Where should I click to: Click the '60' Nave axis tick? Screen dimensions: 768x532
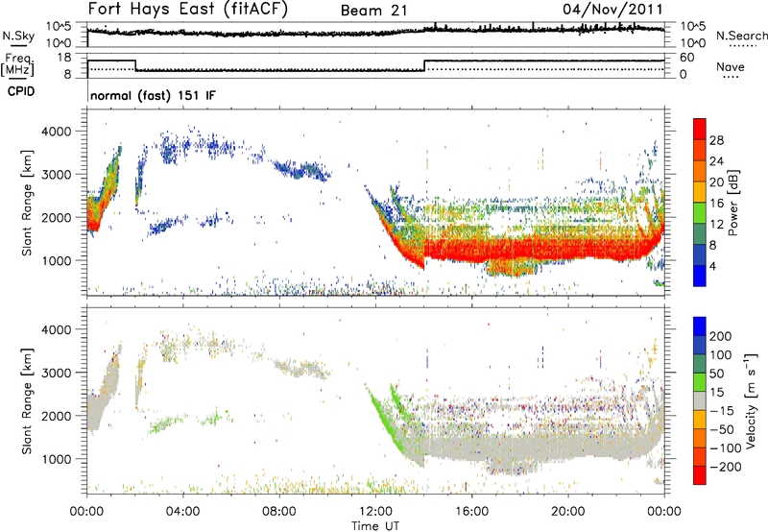point(687,58)
